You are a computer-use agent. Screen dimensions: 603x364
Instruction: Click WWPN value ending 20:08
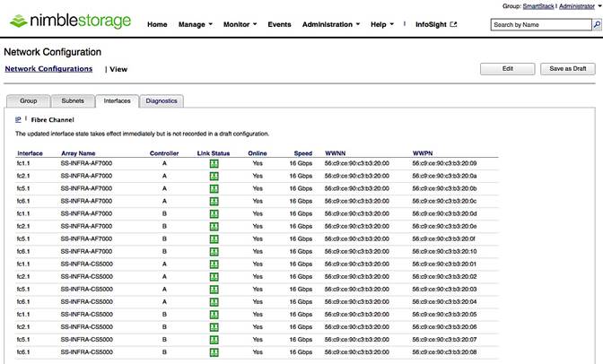point(444,352)
